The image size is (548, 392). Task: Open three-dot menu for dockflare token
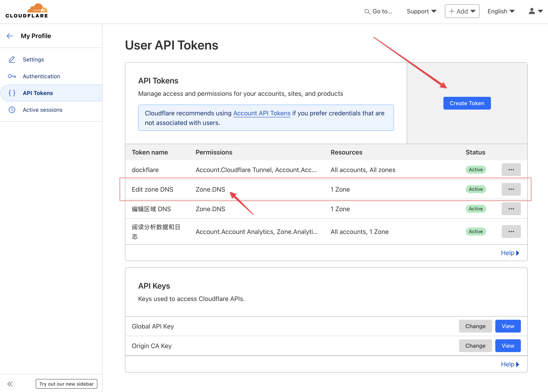pos(511,170)
